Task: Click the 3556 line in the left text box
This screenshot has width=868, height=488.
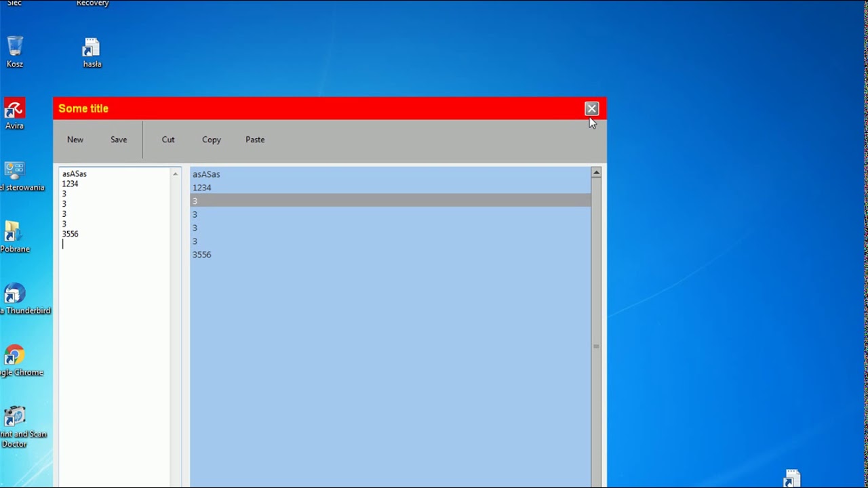Action: (70, 234)
